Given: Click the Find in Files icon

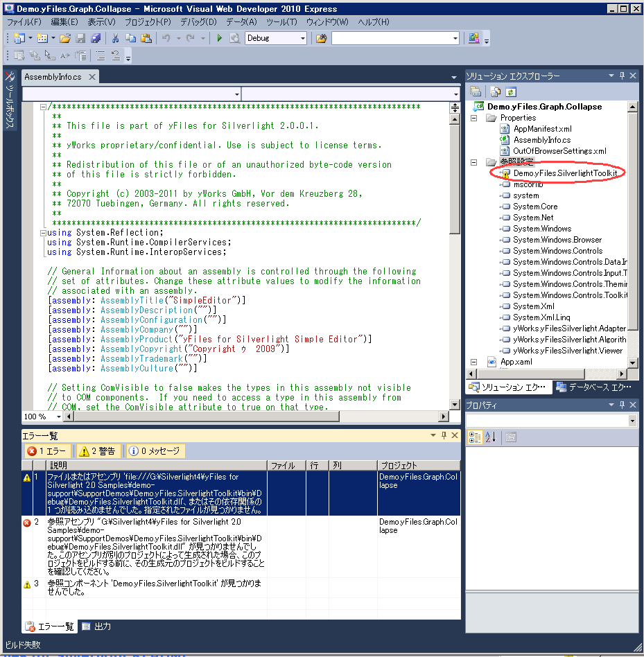Looking at the screenshot, I should (x=322, y=38).
